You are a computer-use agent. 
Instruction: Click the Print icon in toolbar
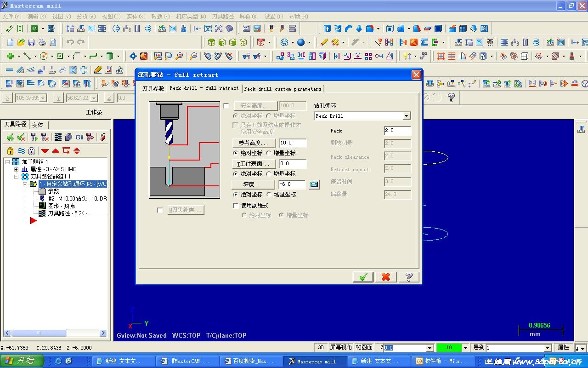[42, 42]
